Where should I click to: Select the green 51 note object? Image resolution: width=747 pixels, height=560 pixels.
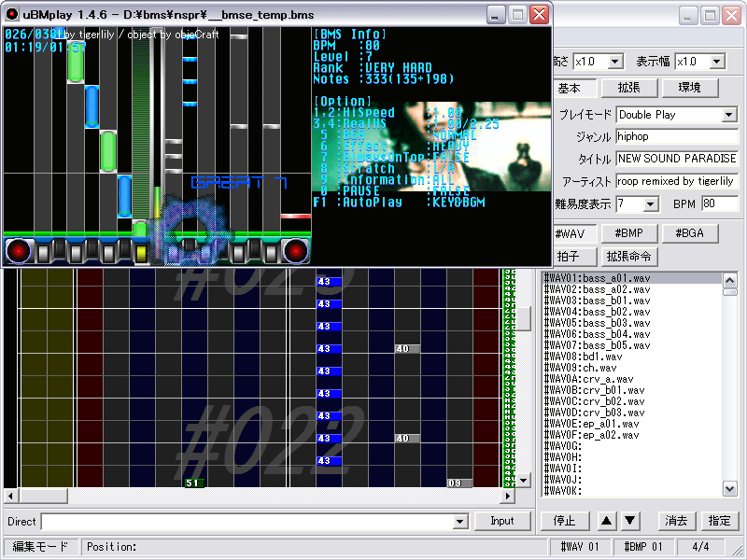click(192, 483)
